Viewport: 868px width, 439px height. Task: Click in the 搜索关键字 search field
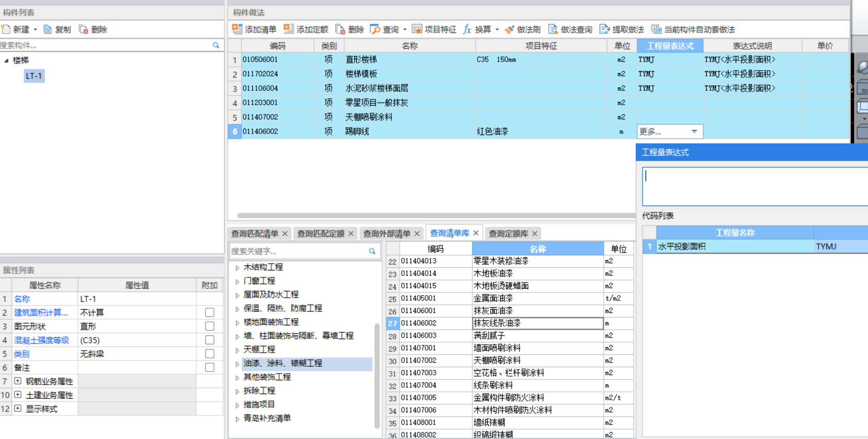298,251
